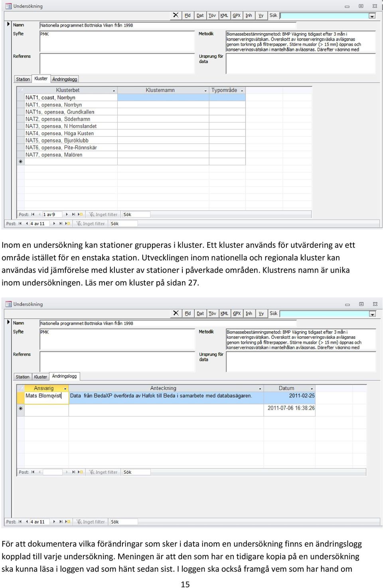Click the record number box showing '1 av 9'
The width and height of the screenshot is (383, 588).
(52, 215)
